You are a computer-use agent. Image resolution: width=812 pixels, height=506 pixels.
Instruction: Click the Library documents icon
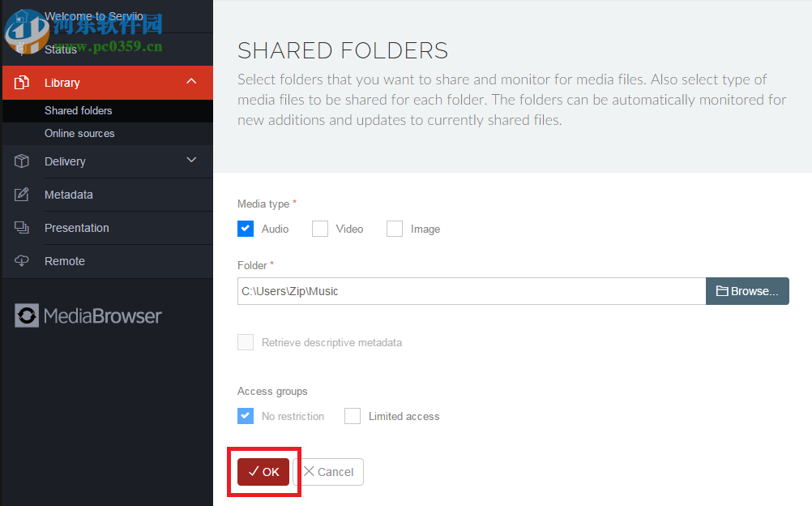click(21, 83)
